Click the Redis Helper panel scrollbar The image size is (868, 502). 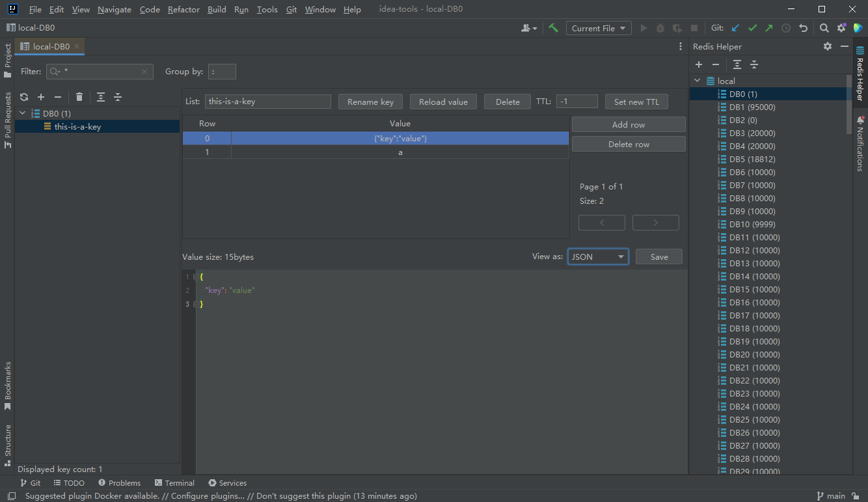tap(848, 104)
